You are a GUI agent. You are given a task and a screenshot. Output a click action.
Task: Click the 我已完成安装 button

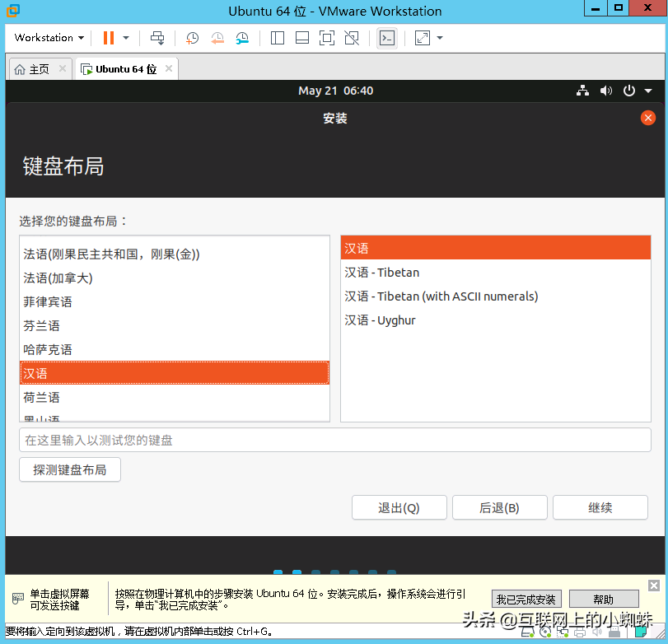tap(526, 599)
